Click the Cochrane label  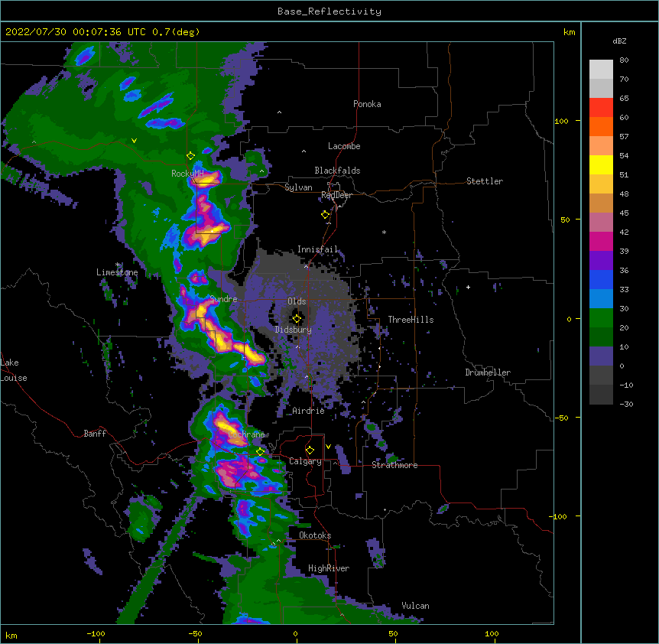point(247,434)
